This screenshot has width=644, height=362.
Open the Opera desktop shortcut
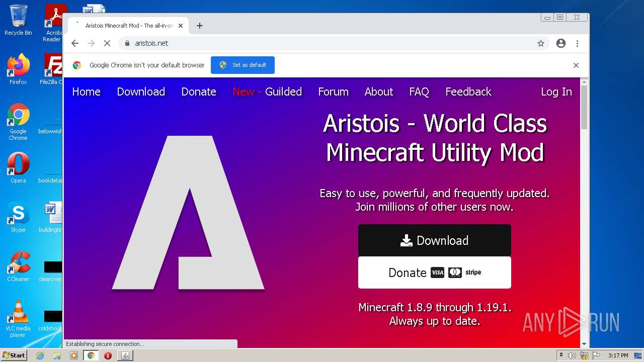18,167
